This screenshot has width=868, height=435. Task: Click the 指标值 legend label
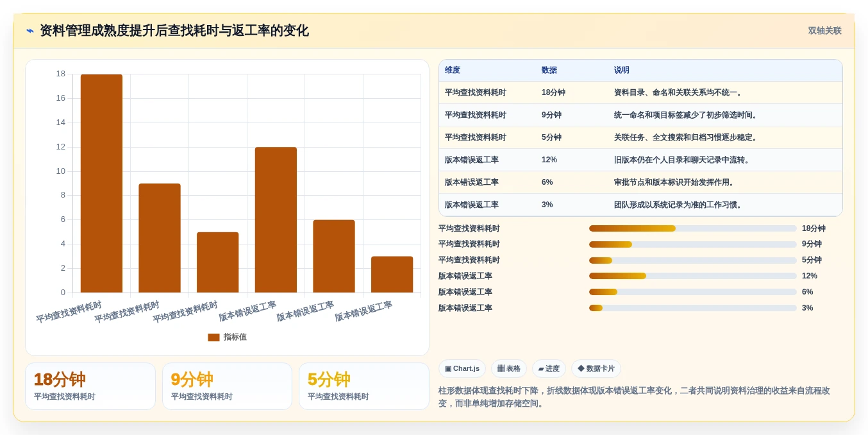[235, 337]
